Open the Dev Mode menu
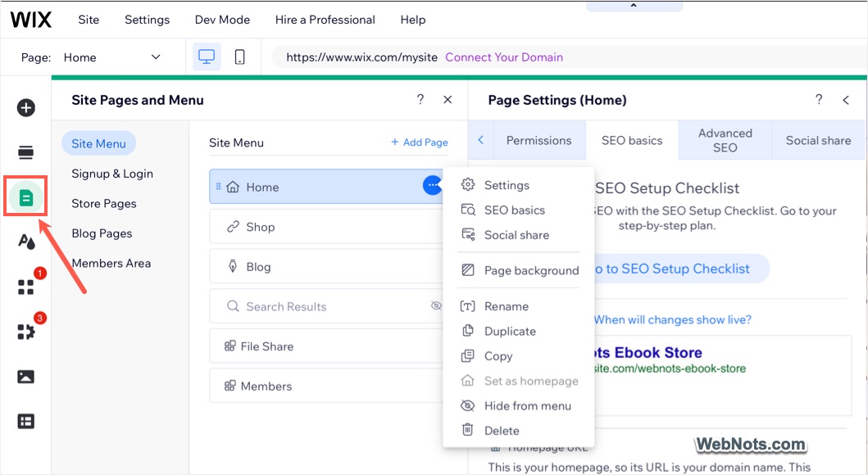This screenshot has height=475, width=868. pyautogui.click(x=223, y=20)
